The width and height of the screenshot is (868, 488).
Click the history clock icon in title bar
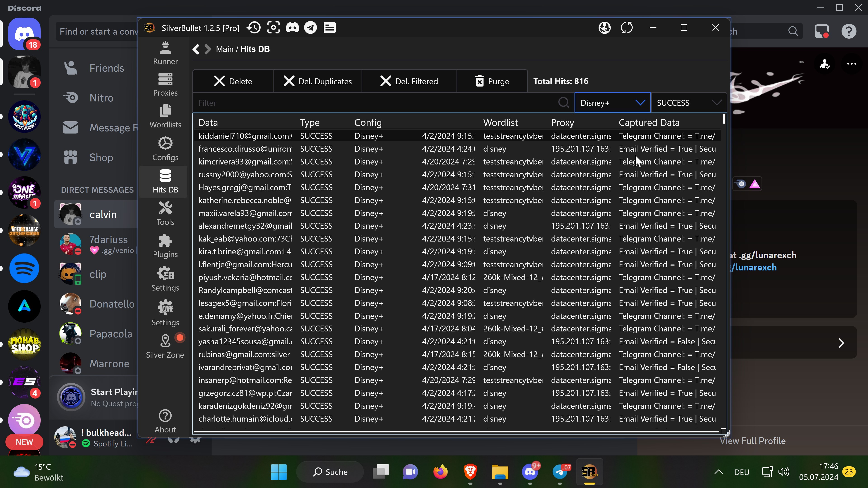point(254,28)
